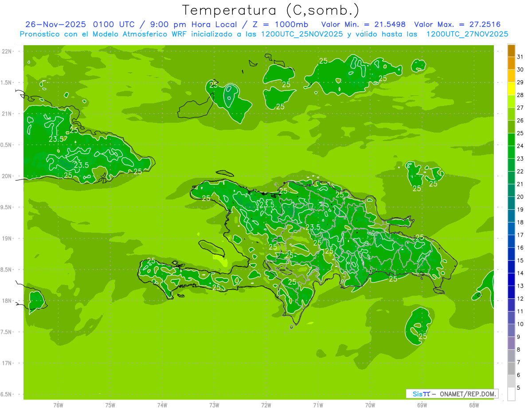The image size is (532, 411).
Task: Click the 0.5N latitude axis label
Action: 6,145
